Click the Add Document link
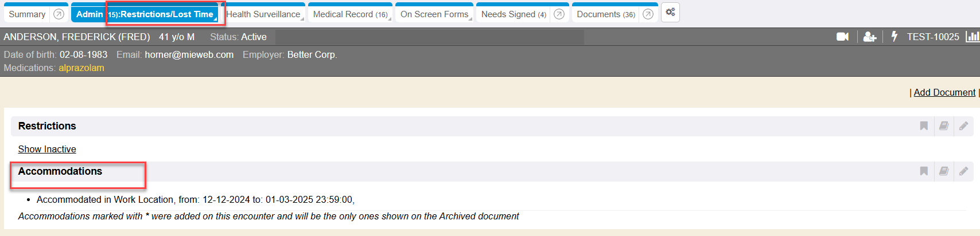This screenshot has height=236, width=980. pyautogui.click(x=944, y=92)
